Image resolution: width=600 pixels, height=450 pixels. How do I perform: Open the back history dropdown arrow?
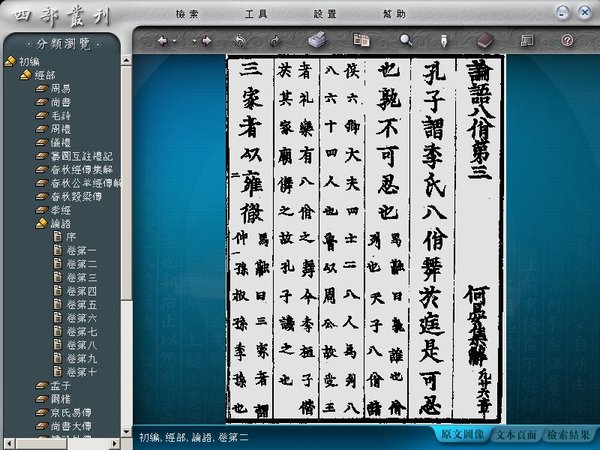pyautogui.click(x=174, y=41)
